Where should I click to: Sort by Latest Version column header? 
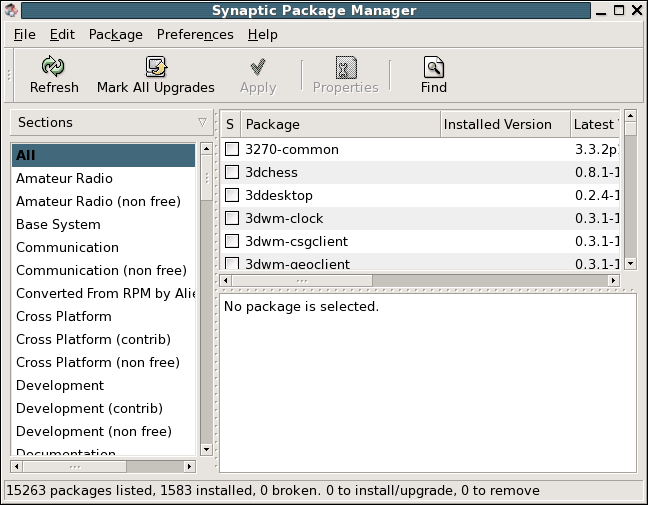595,124
